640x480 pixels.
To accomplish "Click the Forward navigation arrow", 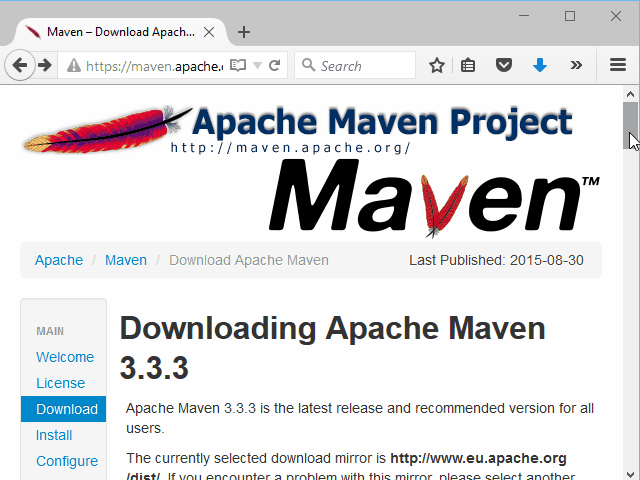I will 45,66.
